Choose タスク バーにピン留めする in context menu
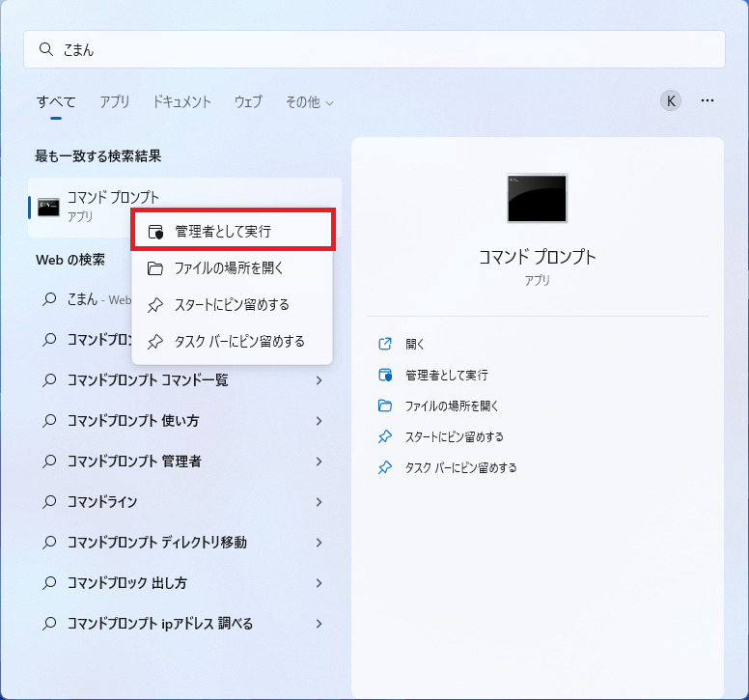 pos(233,342)
